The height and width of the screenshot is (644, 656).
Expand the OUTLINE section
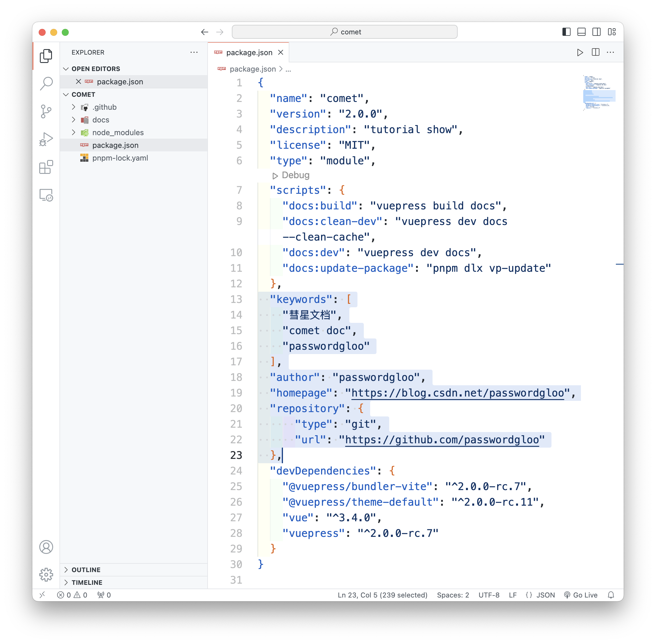(86, 570)
